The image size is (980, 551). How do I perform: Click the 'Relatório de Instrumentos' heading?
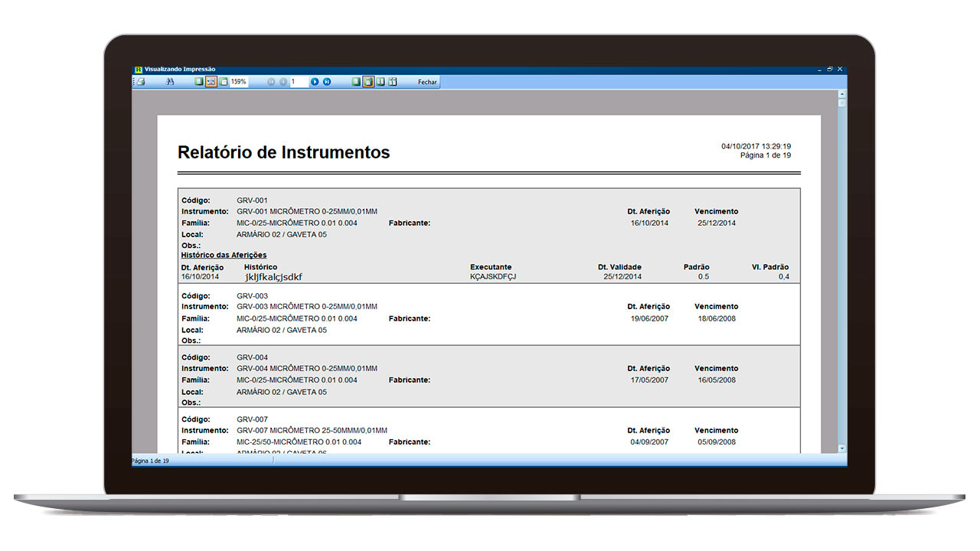[284, 152]
